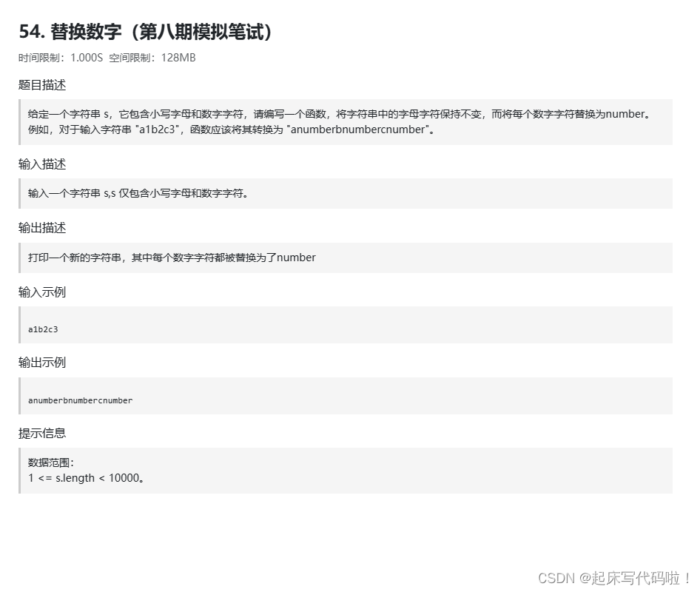Screen dimensions: 700x592
Task: Click the text "打印一个新的字符串，其中每个数字字符都被替换为了number"
Action: [172, 258]
